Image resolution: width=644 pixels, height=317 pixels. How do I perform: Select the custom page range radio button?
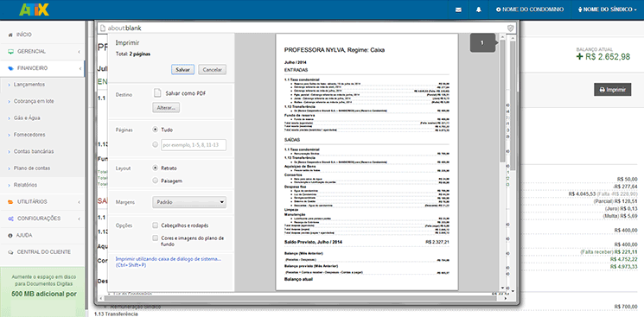pyautogui.click(x=156, y=145)
